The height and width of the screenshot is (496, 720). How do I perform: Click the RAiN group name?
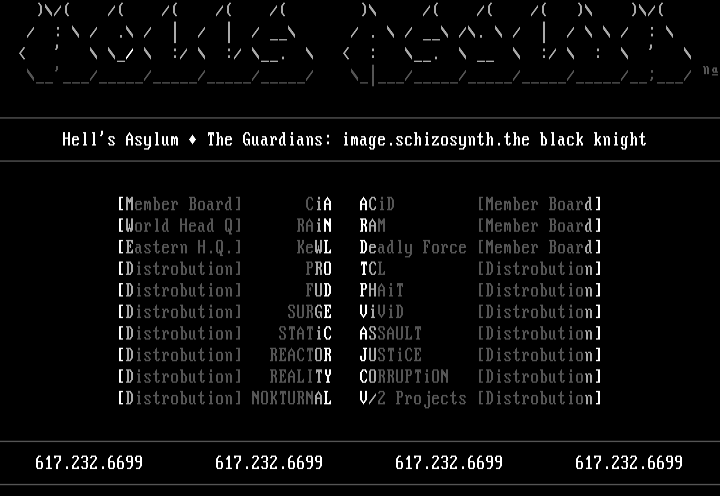point(314,226)
